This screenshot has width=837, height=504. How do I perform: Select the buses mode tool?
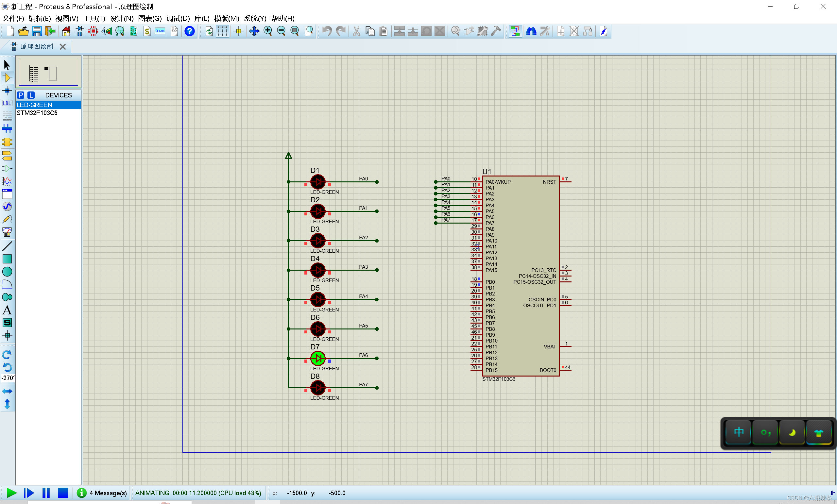point(7,128)
